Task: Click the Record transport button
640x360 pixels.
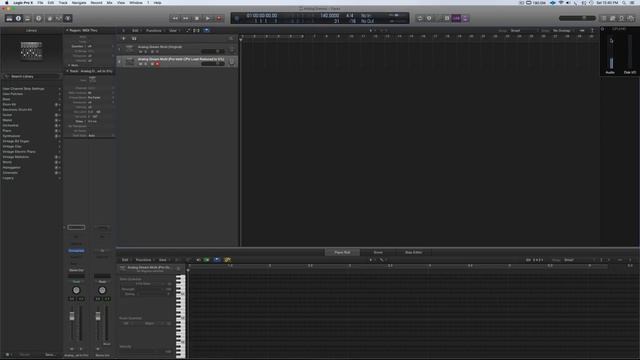Action: coord(219,18)
